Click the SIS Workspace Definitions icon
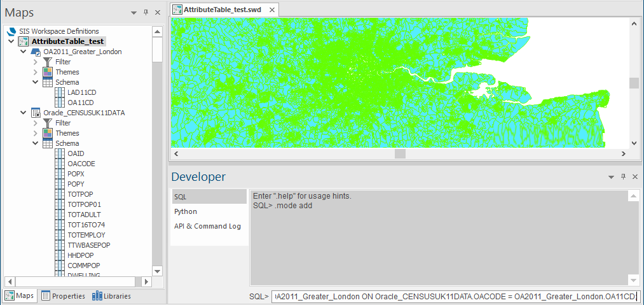Image resolution: width=644 pixels, height=305 pixels. (12, 31)
